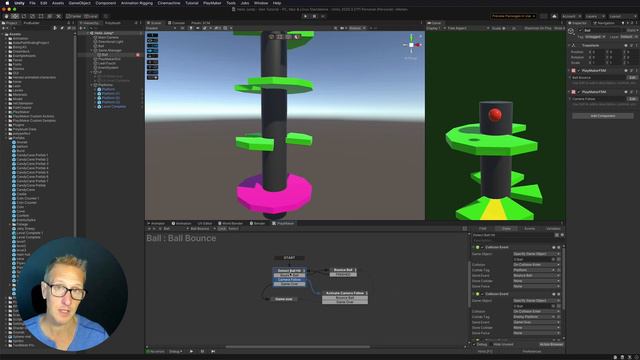Screen dimensions: 640x360
Task: Toggle second PlayMakerFSM component checkbox
Action: 579,92
